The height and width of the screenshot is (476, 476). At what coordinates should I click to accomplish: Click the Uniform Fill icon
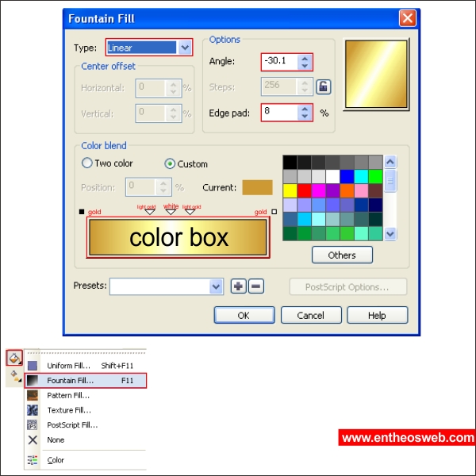coord(33,366)
